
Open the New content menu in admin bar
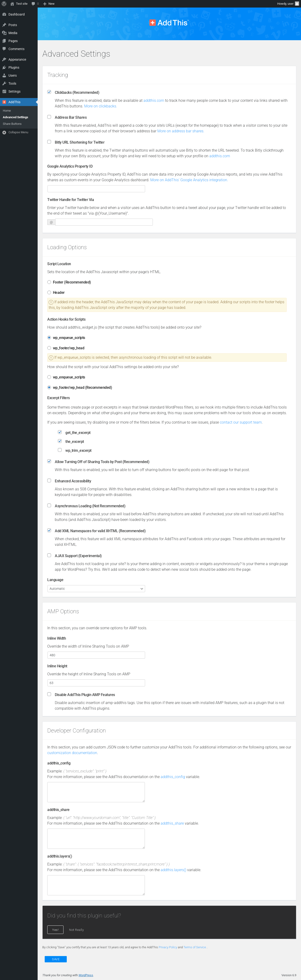pos(49,4)
